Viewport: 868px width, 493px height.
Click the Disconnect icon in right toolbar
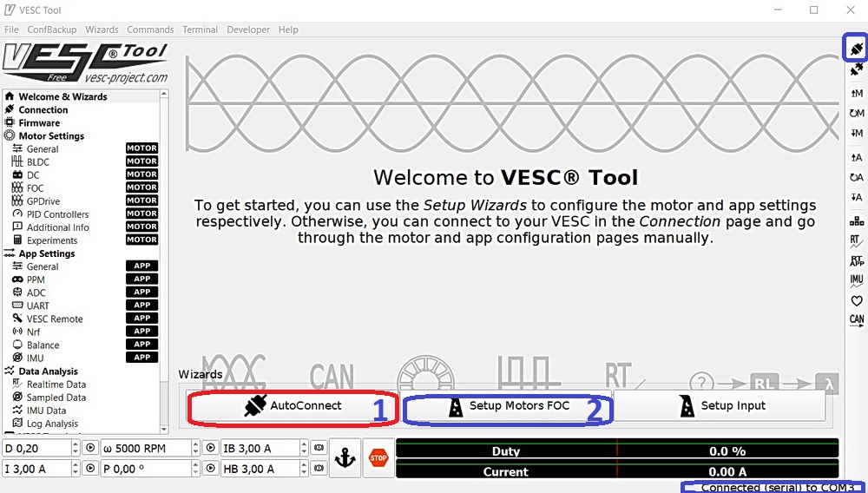click(857, 69)
